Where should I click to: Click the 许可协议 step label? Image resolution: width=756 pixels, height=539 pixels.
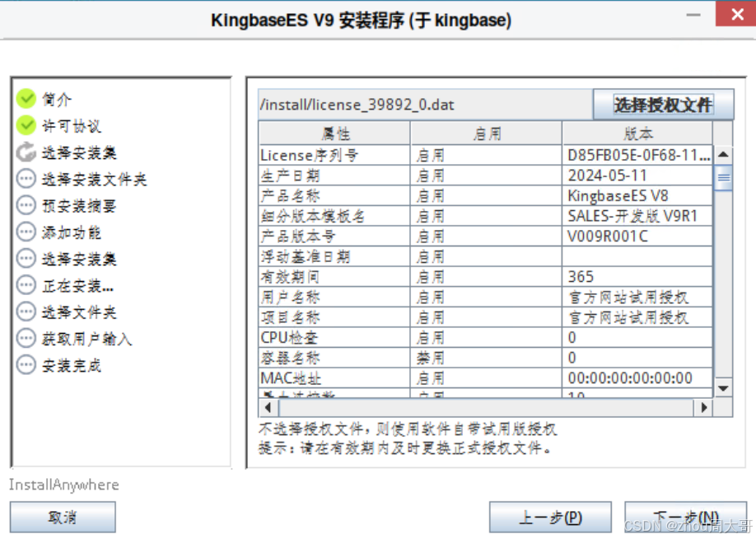click(x=72, y=126)
